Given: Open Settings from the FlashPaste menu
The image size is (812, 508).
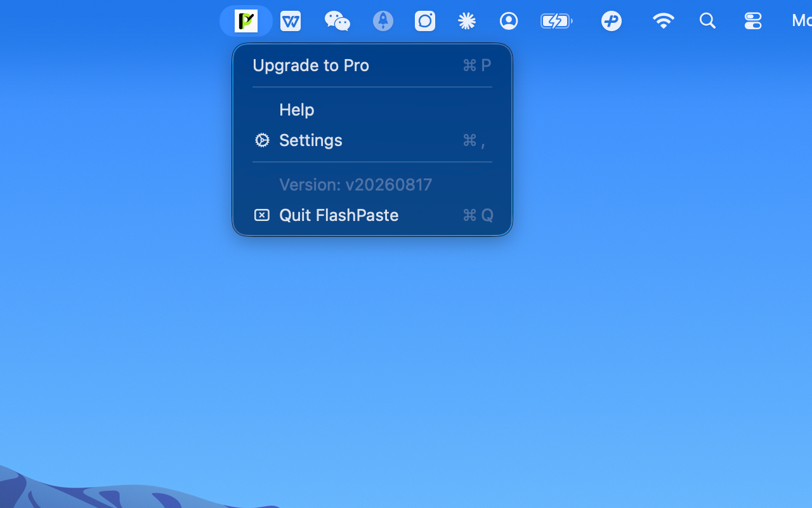Looking at the screenshot, I should (x=372, y=140).
